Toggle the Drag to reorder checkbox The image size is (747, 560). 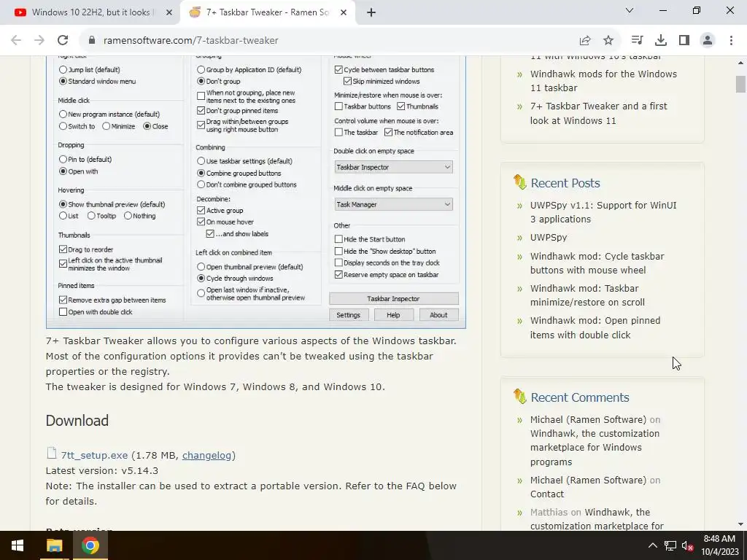pos(63,249)
